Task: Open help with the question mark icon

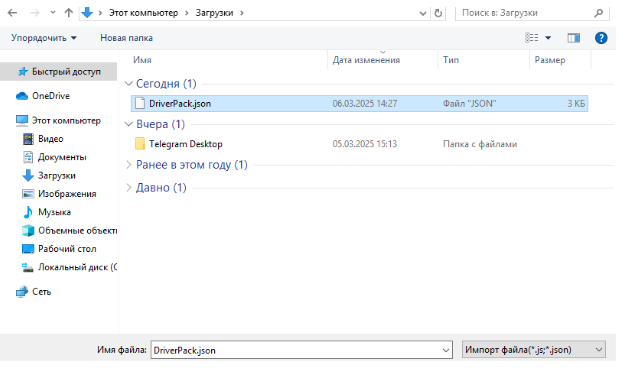Action: pos(601,38)
